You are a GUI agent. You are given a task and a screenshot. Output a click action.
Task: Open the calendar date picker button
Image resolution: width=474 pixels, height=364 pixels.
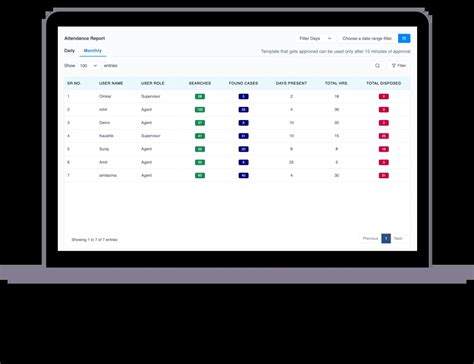pyautogui.click(x=404, y=38)
